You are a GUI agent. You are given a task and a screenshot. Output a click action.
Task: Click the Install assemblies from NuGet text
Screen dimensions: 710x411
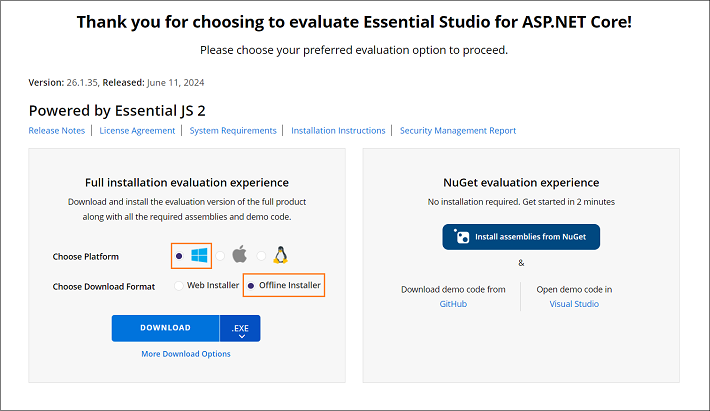(531, 237)
